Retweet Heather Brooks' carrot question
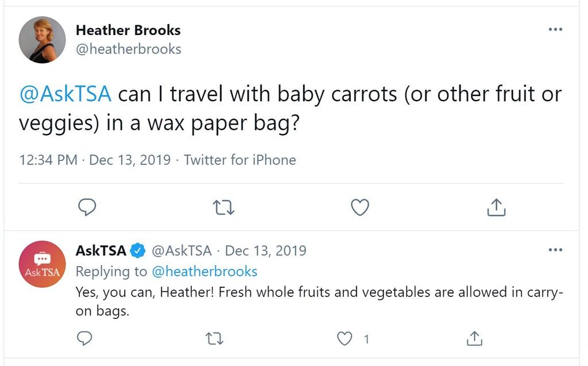 pyautogui.click(x=223, y=207)
